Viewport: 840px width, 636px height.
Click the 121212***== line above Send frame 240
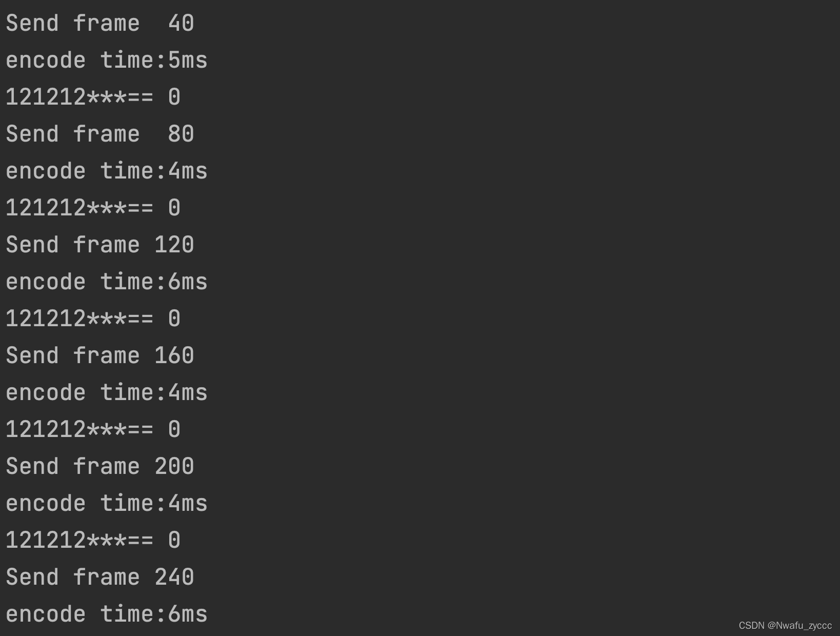[93, 541]
